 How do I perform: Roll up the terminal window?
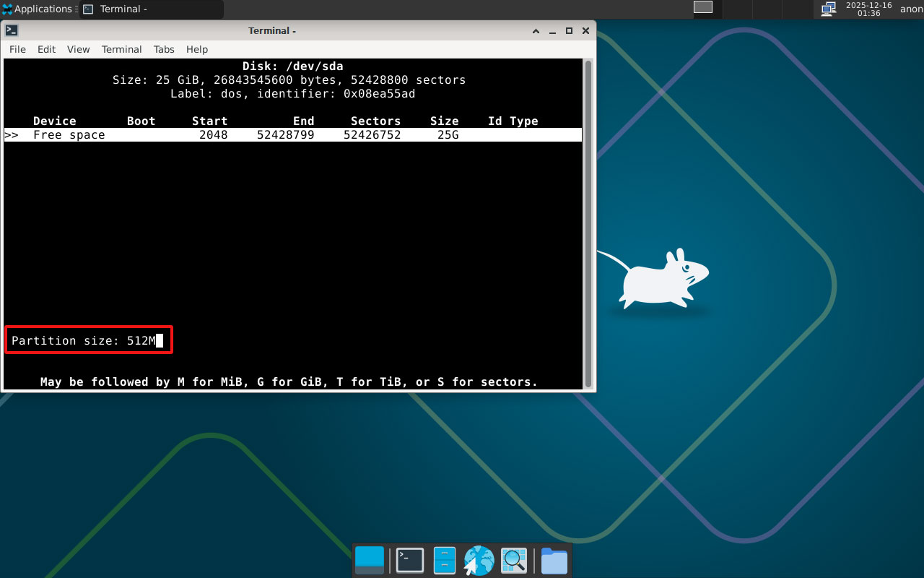[536, 31]
